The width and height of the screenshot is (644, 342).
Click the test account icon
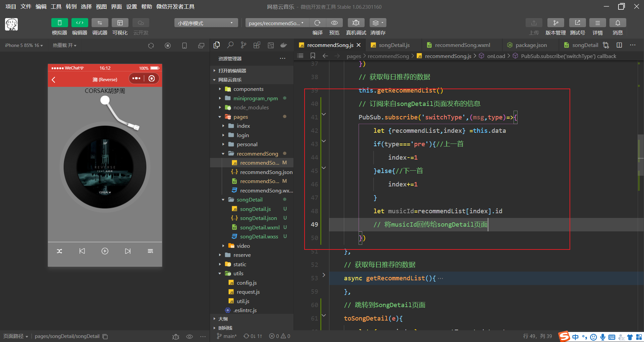pyautogui.click(x=577, y=23)
